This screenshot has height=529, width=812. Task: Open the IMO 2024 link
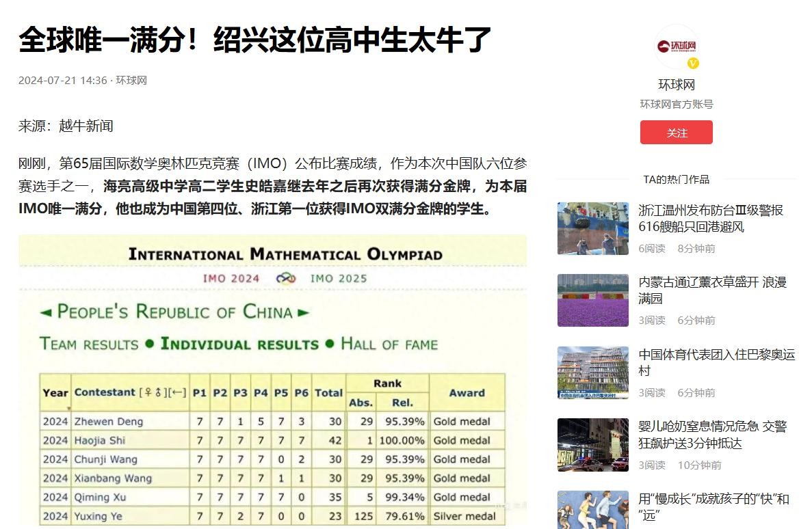(x=231, y=278)
